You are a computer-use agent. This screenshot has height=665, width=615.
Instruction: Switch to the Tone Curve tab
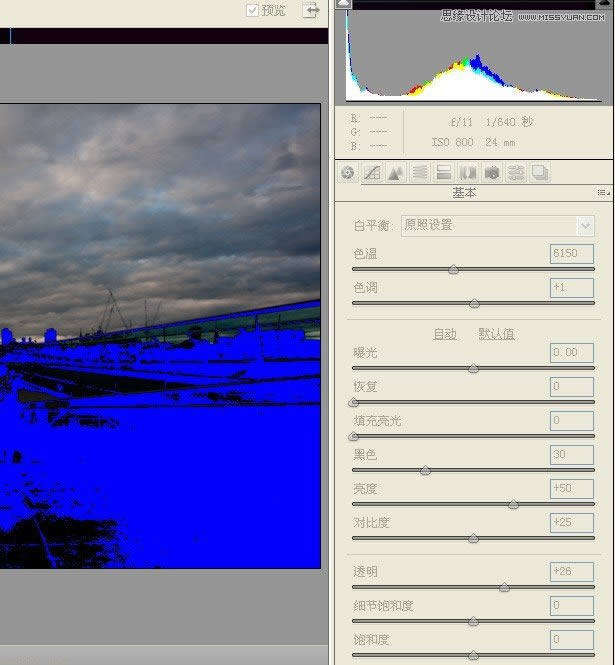tap(372, 173)
